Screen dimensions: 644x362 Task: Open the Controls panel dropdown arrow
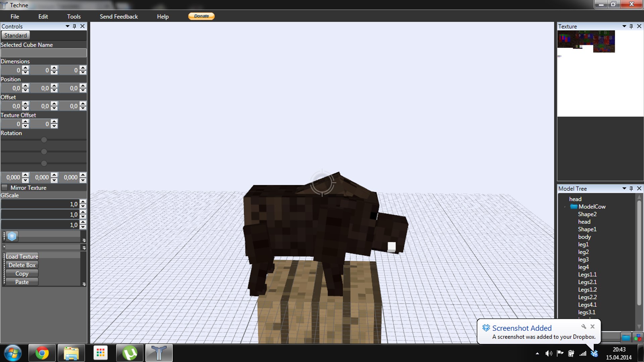coord(67,26)
